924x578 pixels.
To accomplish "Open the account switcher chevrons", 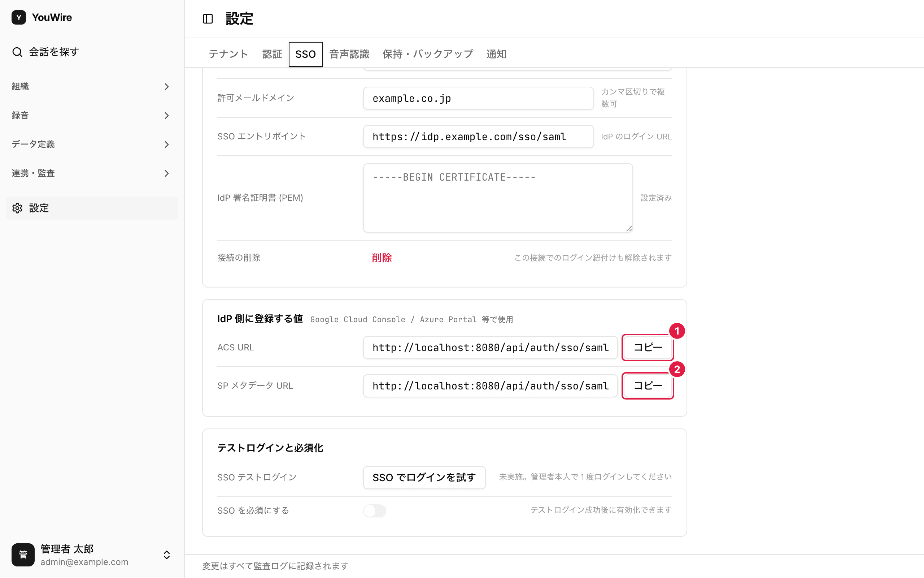I will tap(166, 555).
